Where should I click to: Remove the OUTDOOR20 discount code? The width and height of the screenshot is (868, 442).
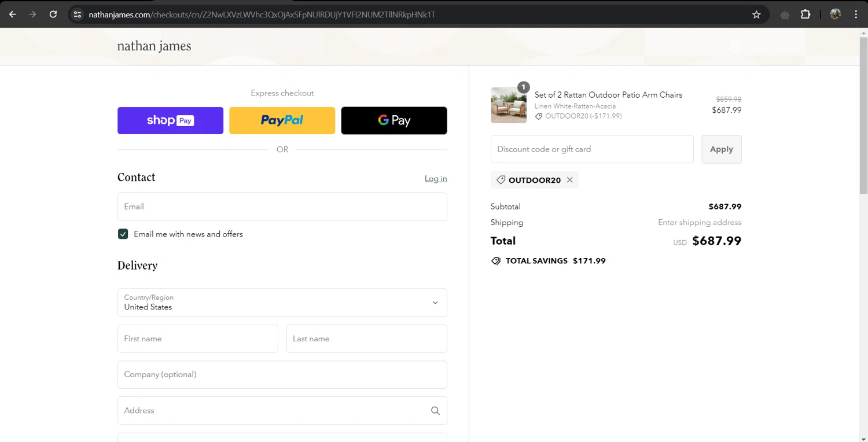pyautogui.click(x=570, y=180)
